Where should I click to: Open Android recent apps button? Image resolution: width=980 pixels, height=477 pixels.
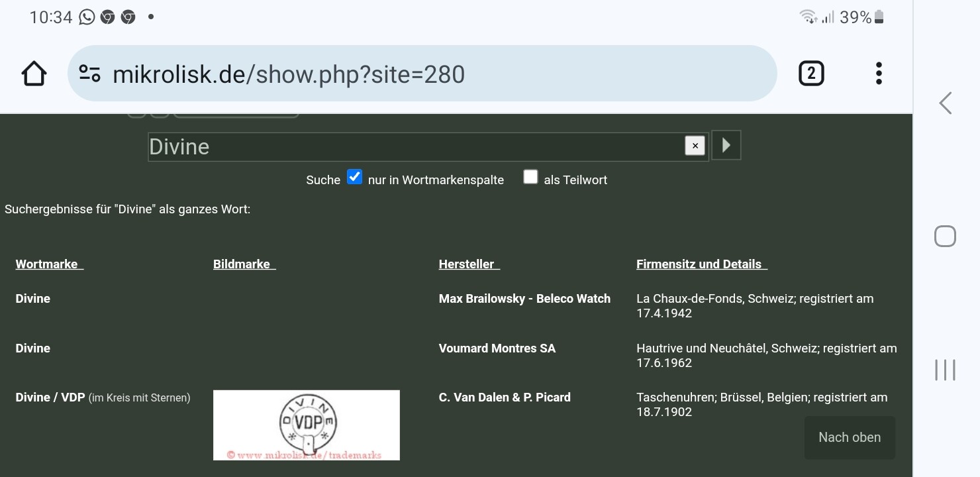click(945, 370)
